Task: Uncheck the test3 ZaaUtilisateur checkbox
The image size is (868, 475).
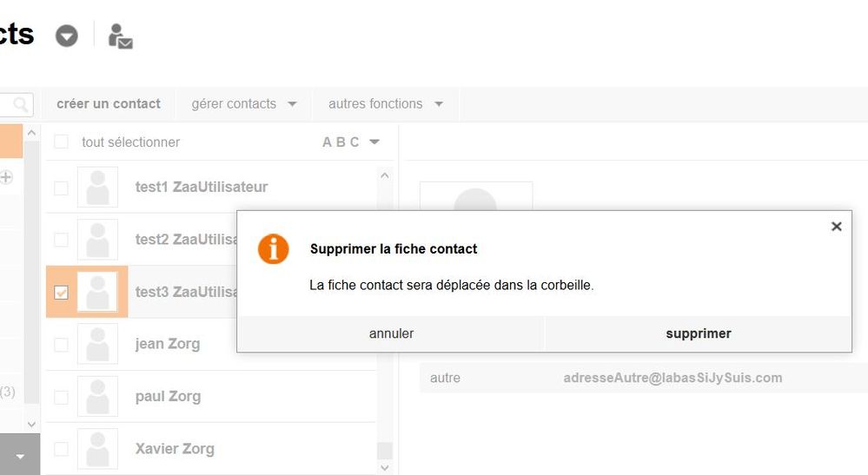Action: click(x=61, y=293)
